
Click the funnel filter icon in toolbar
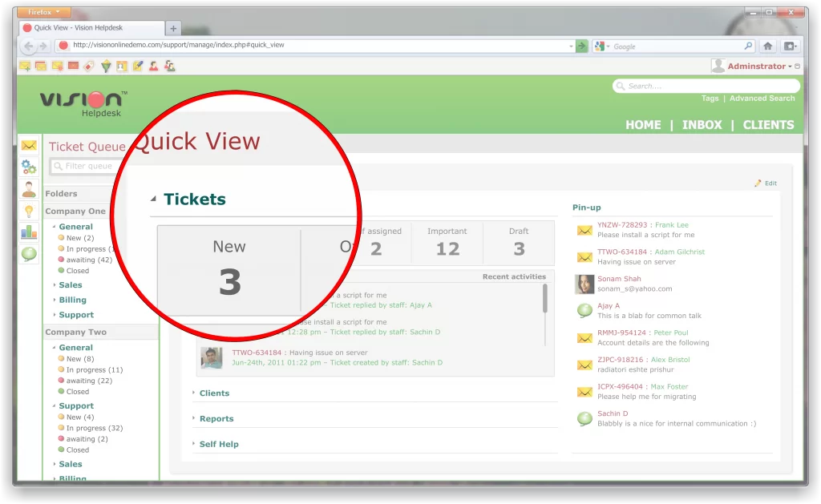(105, 67)
